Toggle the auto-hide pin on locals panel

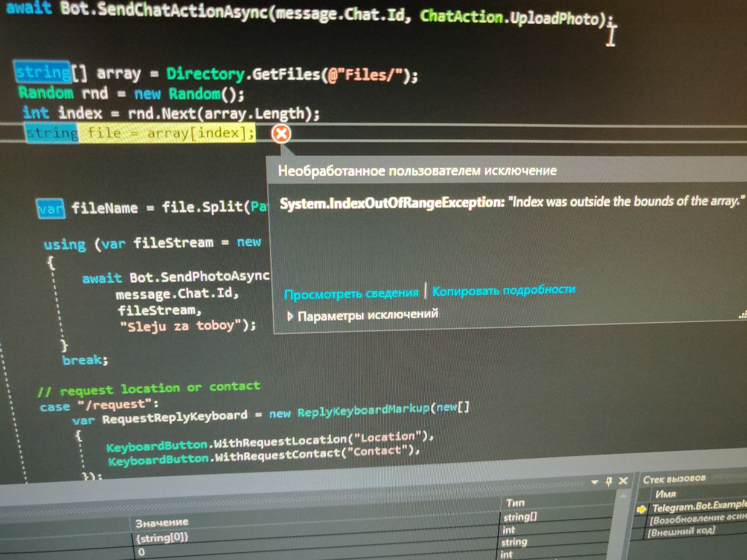point(609,481)
